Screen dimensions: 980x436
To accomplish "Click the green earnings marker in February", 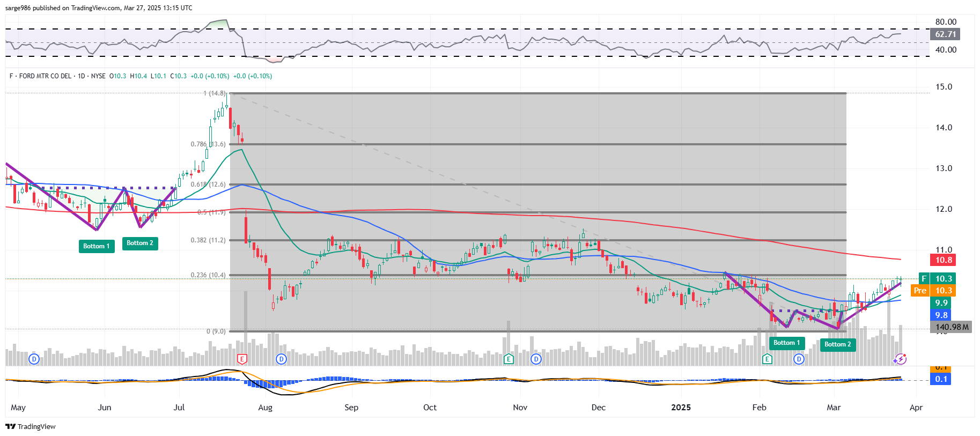I will [x=768, y=359].
